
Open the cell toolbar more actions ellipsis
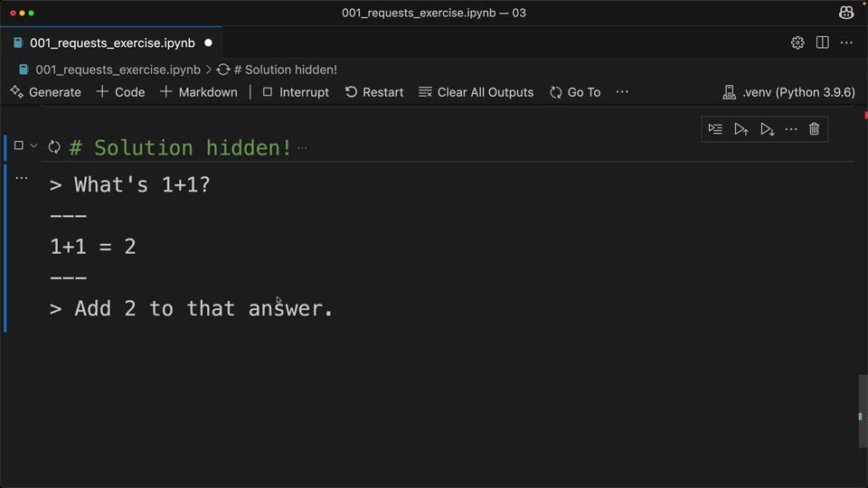coord(791,129)
